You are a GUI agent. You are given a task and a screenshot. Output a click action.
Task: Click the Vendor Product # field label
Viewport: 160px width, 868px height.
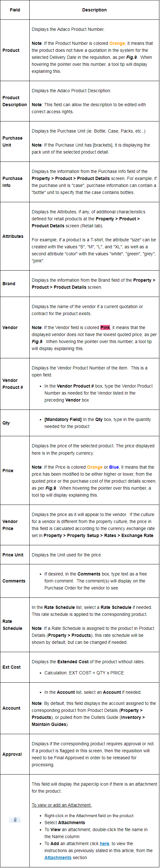13,383
